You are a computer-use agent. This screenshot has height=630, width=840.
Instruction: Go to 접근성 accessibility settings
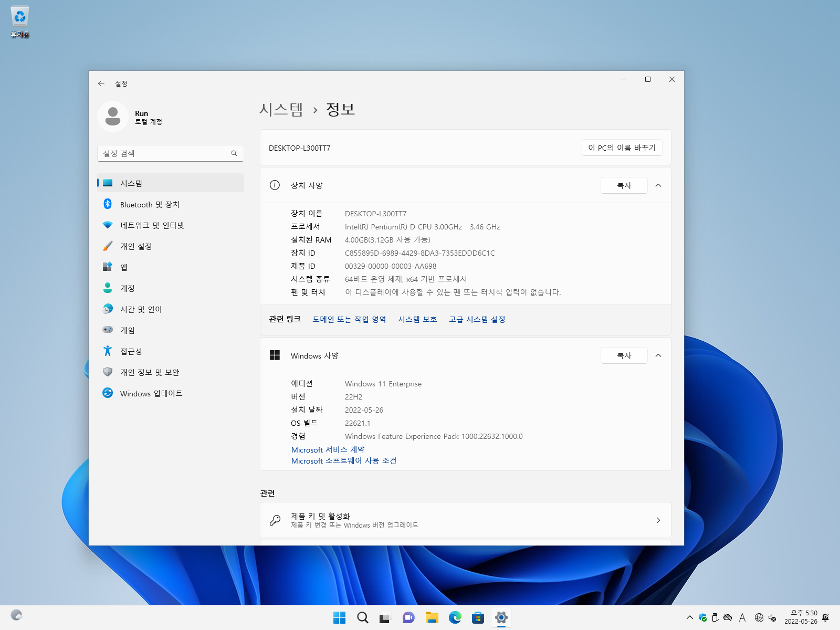tap(171, 351)
